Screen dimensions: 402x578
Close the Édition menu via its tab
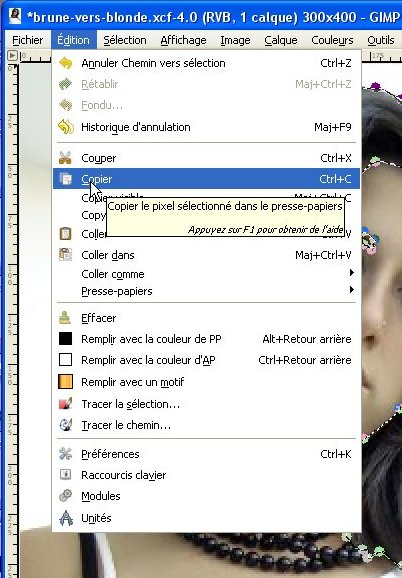point(73,40)
